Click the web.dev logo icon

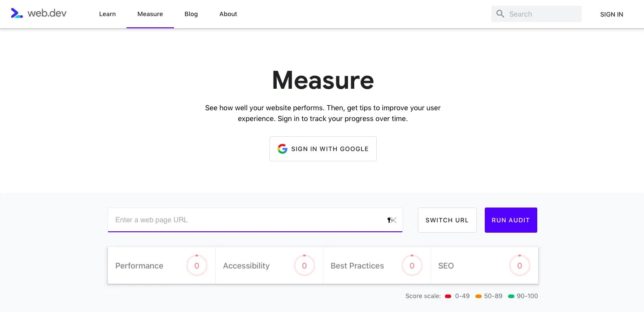[17, 13]
